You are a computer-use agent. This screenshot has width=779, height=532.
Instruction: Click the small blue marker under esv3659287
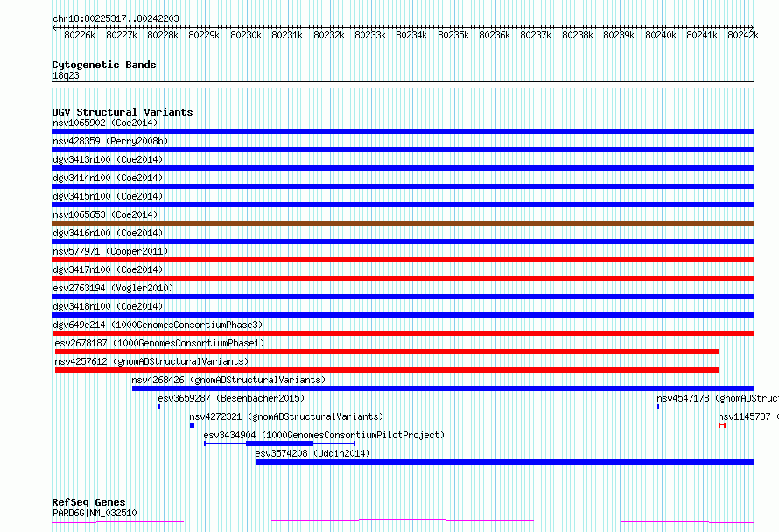pyautogui.click(x=159, y=407)
